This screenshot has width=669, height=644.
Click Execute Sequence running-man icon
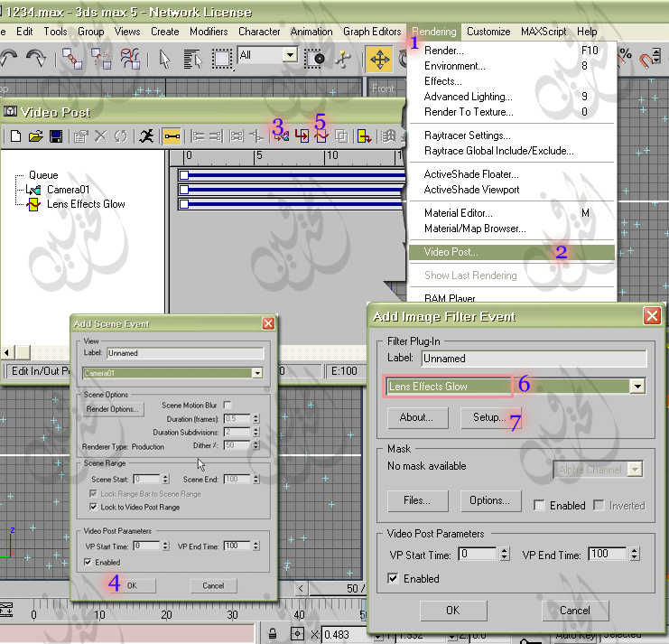point(146,136)
